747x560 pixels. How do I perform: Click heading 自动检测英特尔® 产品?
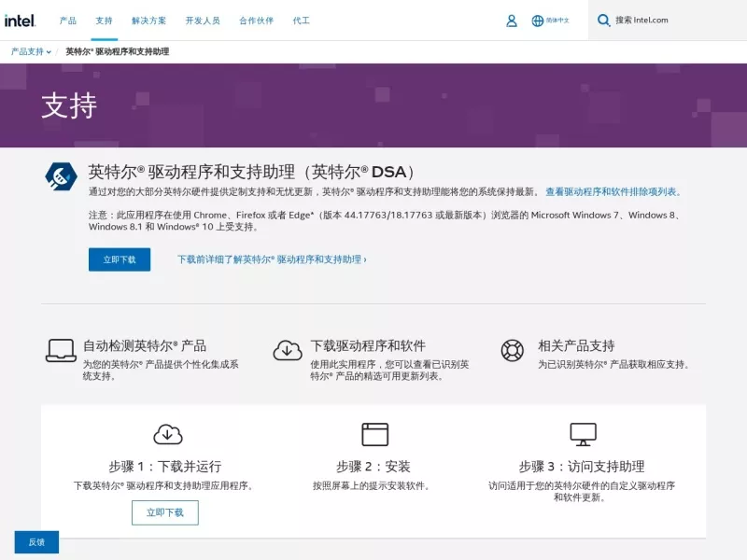point(145,345)
